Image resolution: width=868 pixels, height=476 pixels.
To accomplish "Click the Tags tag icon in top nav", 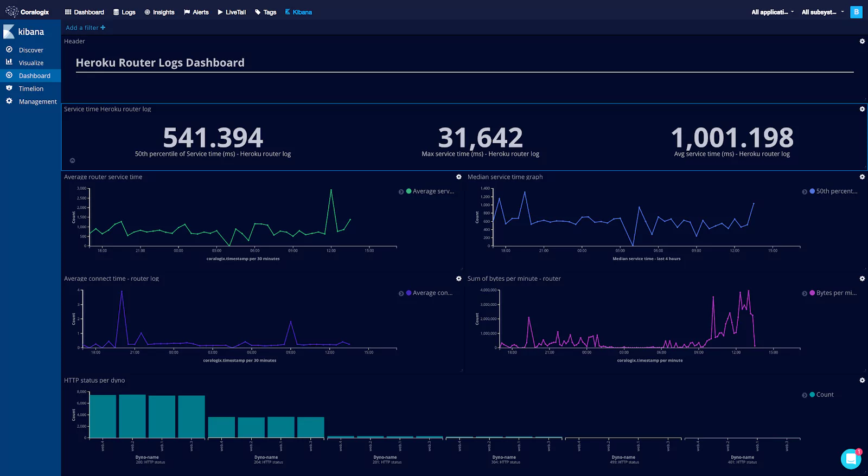I will click(x=258, y=12).
